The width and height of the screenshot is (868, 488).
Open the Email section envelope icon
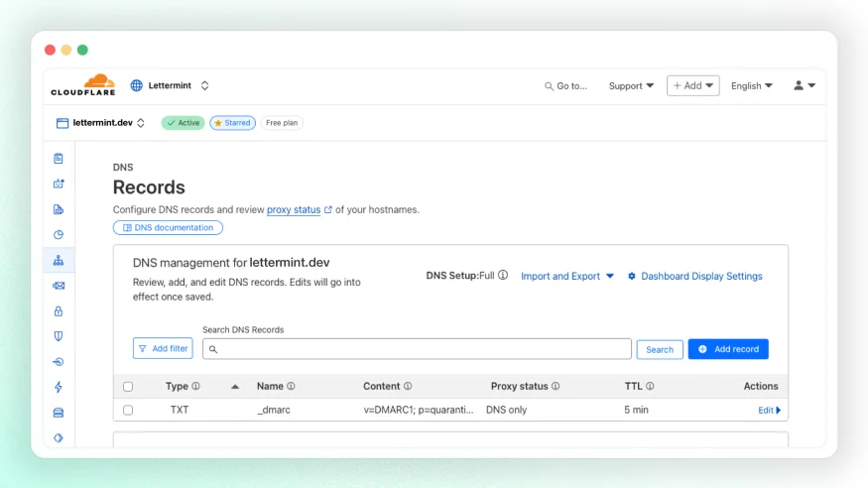coord(59,286)
